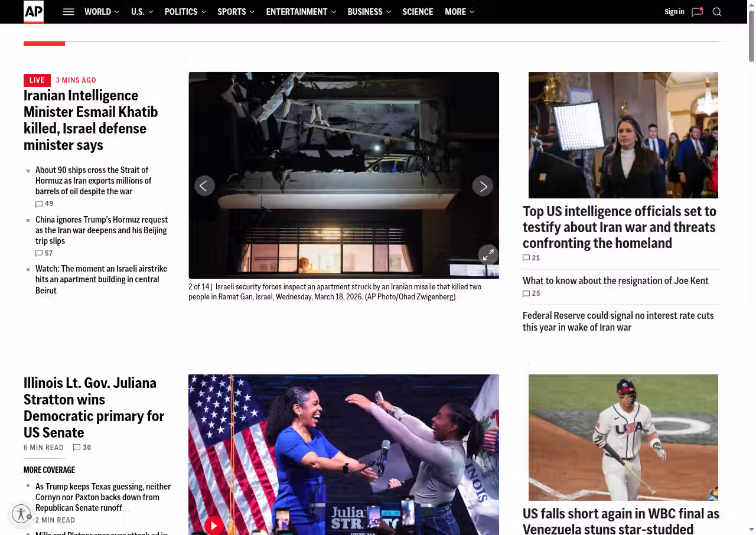Open the notifications chat bubble icon
Viewport: 756px width, 535px height.
click(697, 12)
